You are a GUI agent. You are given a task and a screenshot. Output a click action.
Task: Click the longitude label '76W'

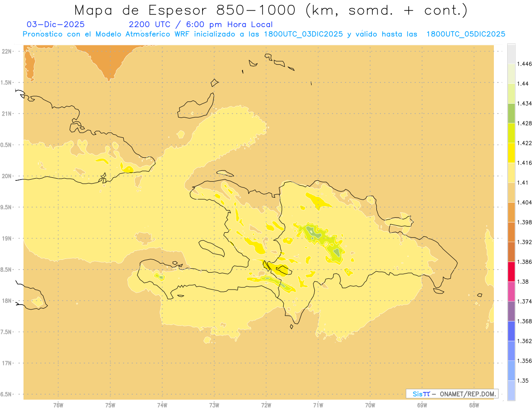coord(58,405)
